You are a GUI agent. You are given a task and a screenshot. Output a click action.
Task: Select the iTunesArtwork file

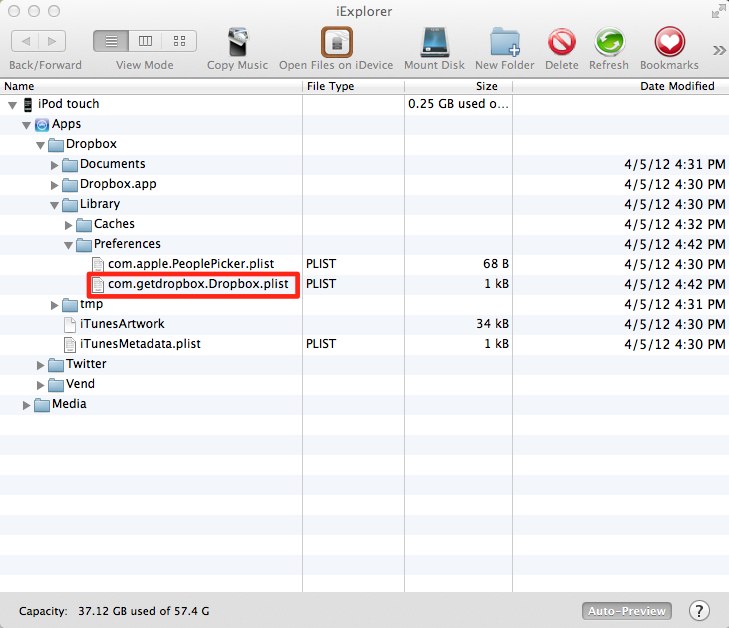click(x=122, y=324)
